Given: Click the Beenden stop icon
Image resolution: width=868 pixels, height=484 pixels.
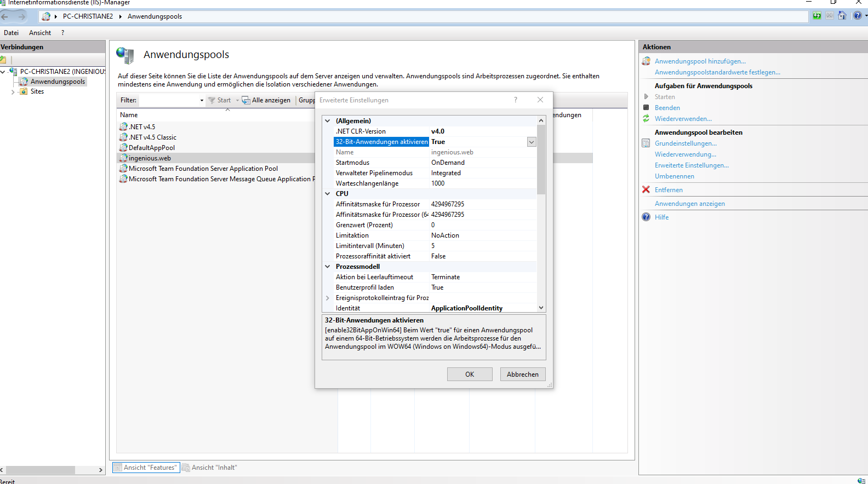Looking at the screenshot, I should point(646,107).
